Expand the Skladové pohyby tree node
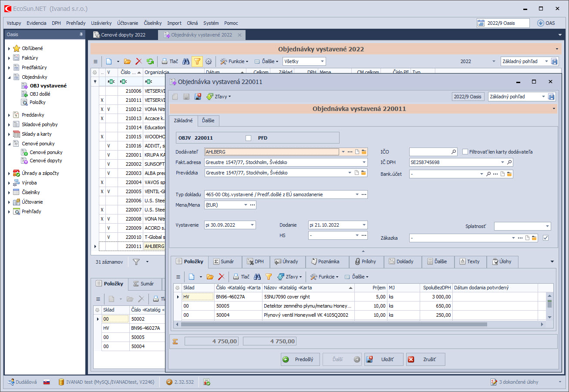This screenshot has width=569, height=392. (x=9, y=124)
